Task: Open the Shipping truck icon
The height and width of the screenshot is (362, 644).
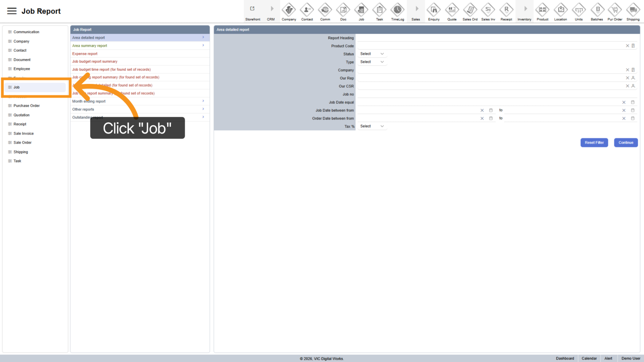Action: tap(633, 10)
